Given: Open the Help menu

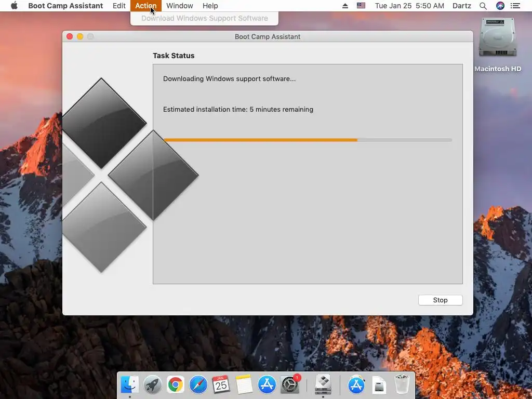Looking at the screenshot, I should click(210, 6).
